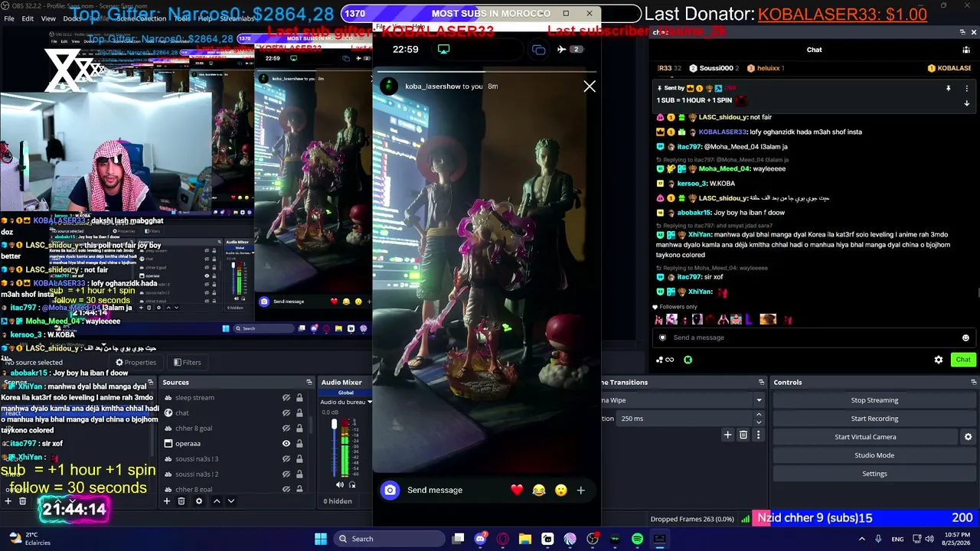Screen dimensions: 980x551
Task: Remove the selected scene with trash icon
Action: [23, 501]
